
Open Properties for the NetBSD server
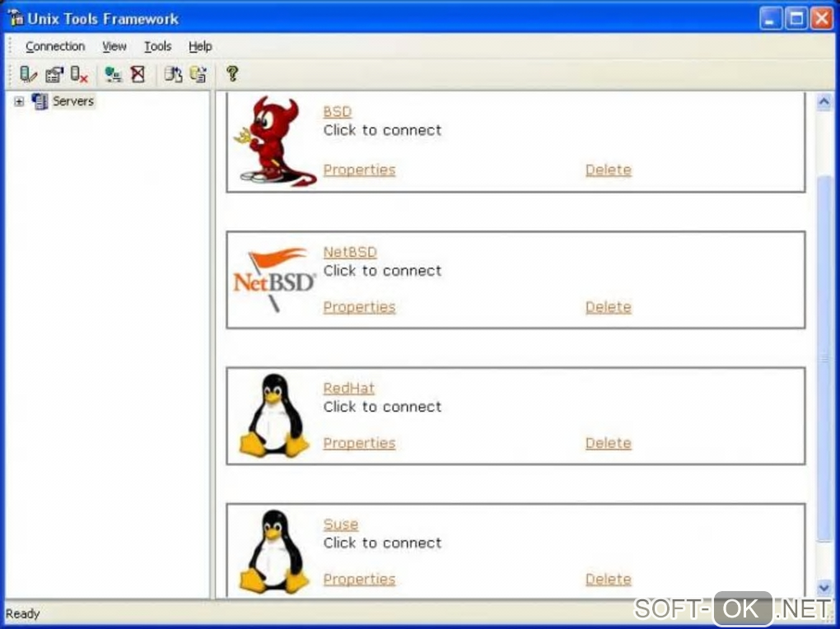click(359, 307)
